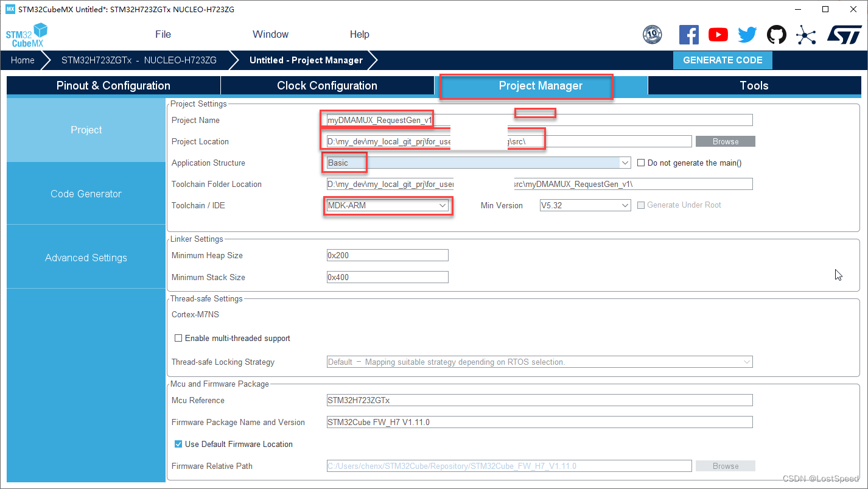Close the STM32CubeMX window
The image size is (868, 489).
click(853, 9)
